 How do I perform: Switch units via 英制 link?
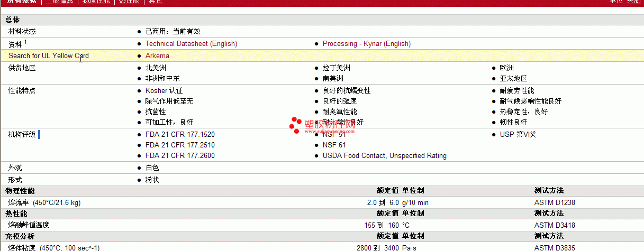coord(633,2)
